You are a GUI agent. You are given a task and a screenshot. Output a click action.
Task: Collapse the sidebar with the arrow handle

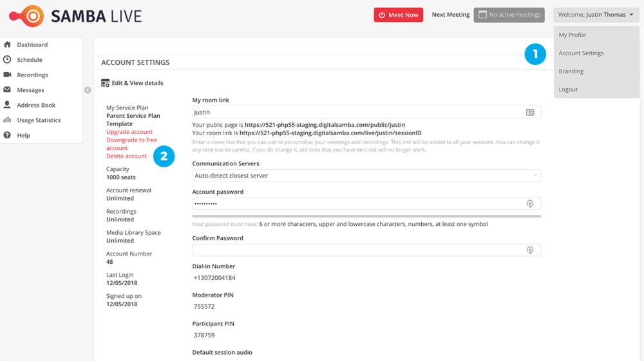[x=88, y=90]
